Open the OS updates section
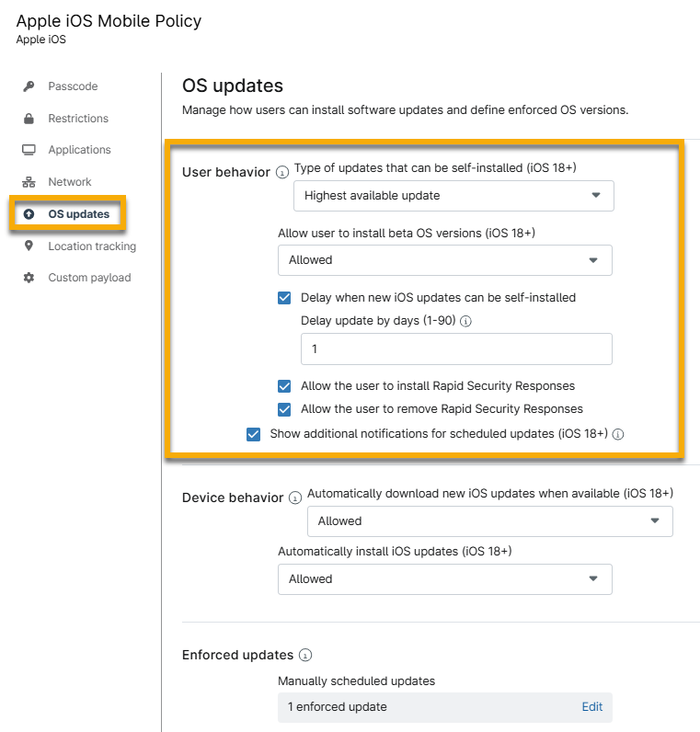 (x=78, y=214)
